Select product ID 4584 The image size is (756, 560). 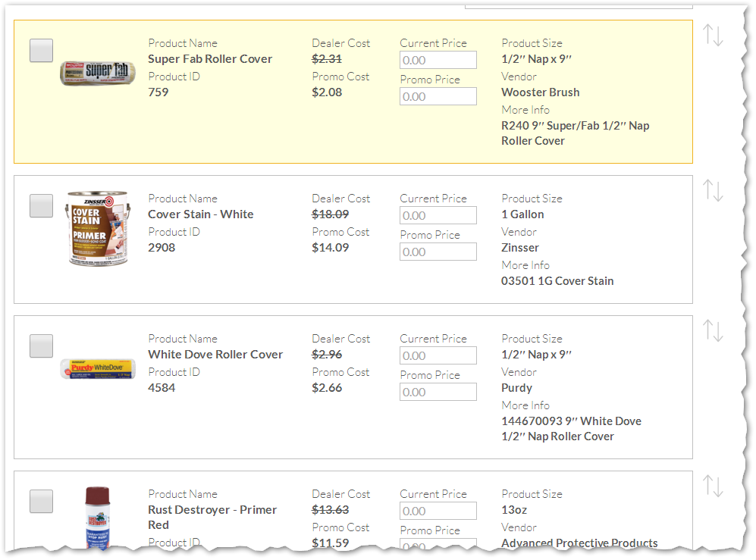click(162, 387)
